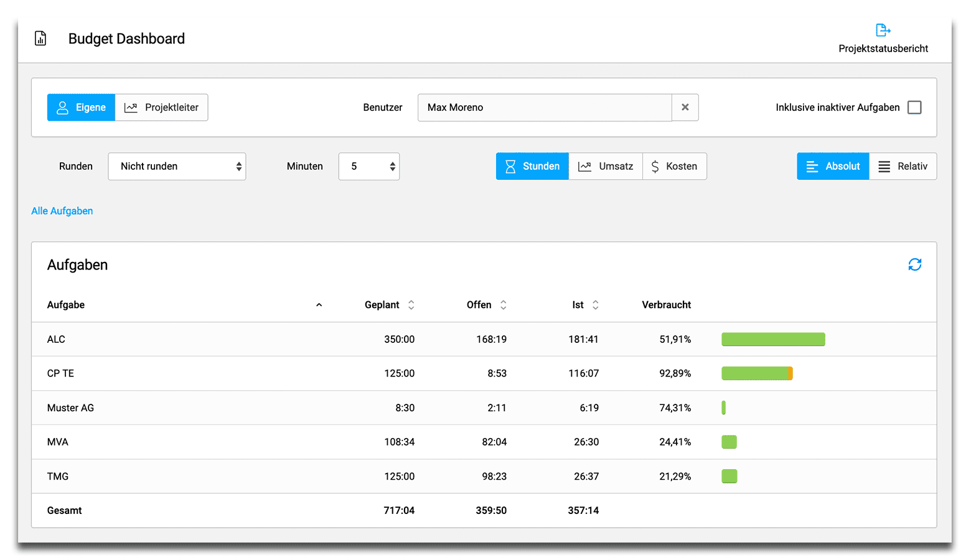This screenshot has width=971, height=560.
Task: Clear the Max Moreno user field
Action: tap(685, 107)
